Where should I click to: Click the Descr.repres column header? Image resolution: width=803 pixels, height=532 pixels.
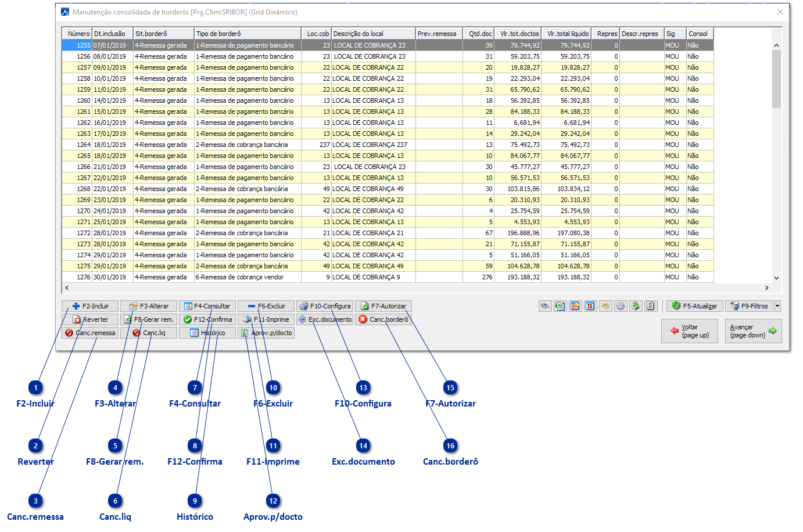pos(642,34)
